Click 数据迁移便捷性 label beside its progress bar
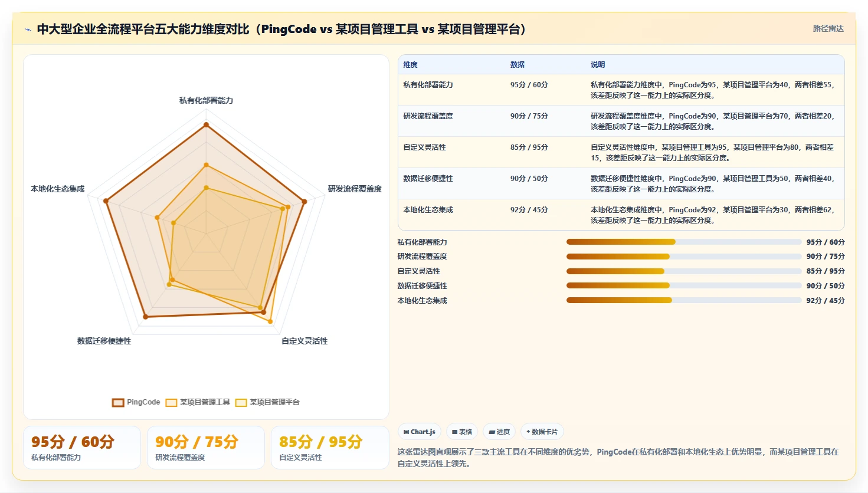 tap(422, 286)
